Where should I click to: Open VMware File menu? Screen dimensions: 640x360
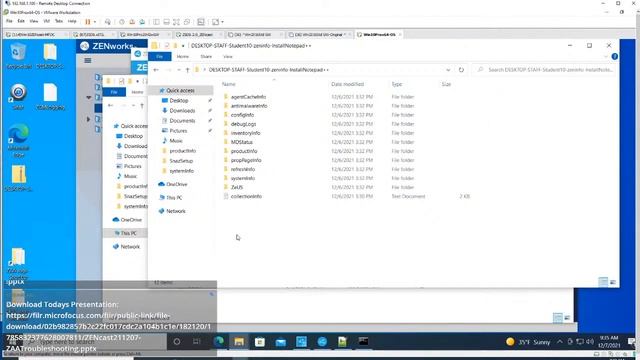(x=9, y=21)
